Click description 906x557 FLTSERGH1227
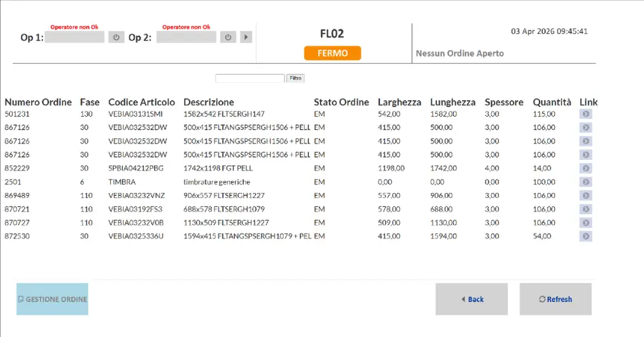This screenshot has height=337, width=644. pos(224,195)
